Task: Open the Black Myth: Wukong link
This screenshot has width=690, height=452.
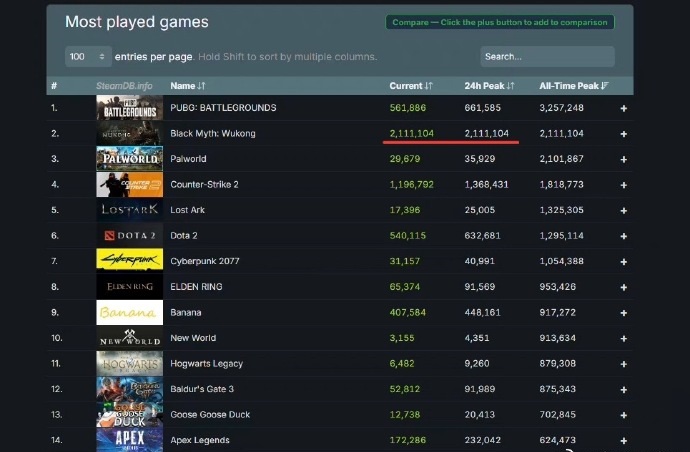Action: click(x=213, y=133)
